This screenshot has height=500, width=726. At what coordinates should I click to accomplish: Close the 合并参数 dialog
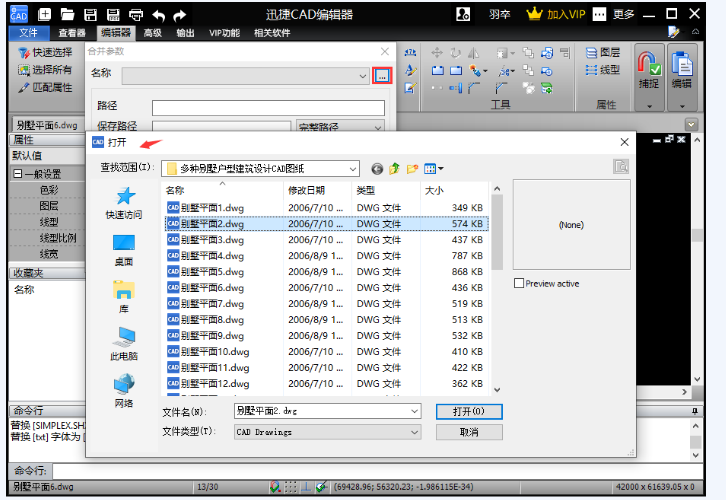(x=385, y=51)
